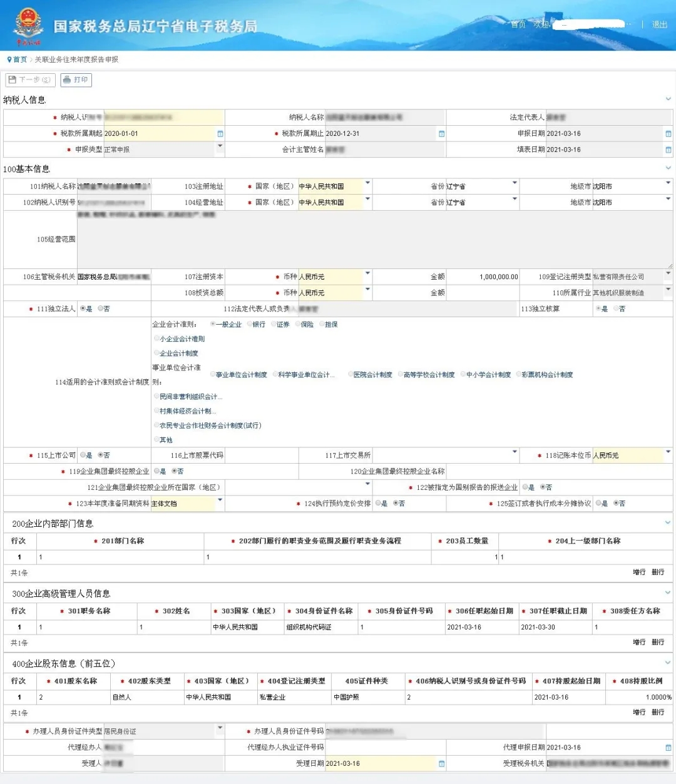Select 是 for 115上市公司

click(83, 455)
